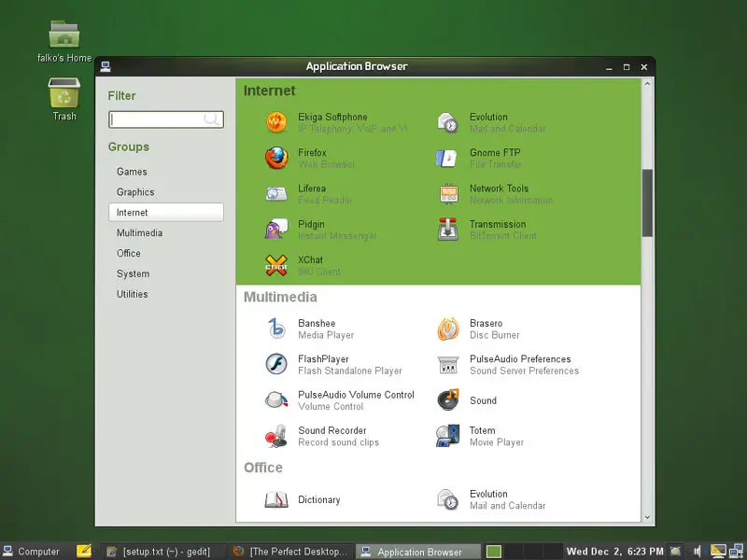Launch Gnome FTP icon
This screenshot has height=560, width=747.
coord(447,158)
